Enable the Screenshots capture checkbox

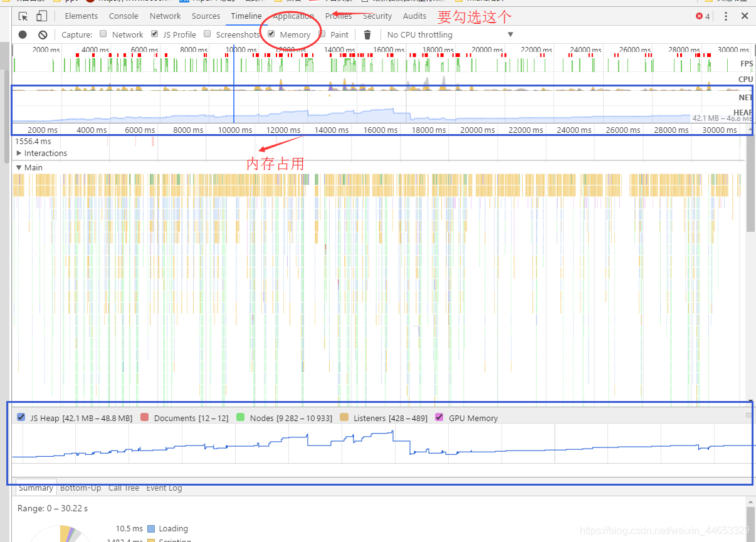[207, 34]
